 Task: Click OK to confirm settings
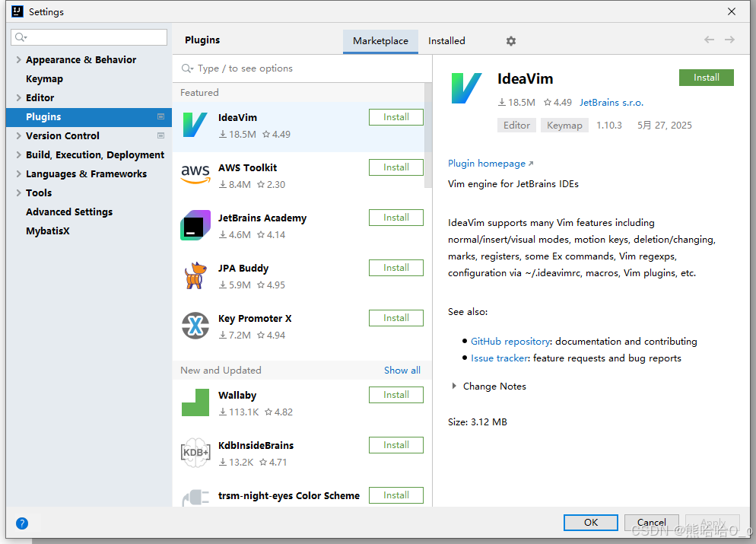tap(591, 522)
